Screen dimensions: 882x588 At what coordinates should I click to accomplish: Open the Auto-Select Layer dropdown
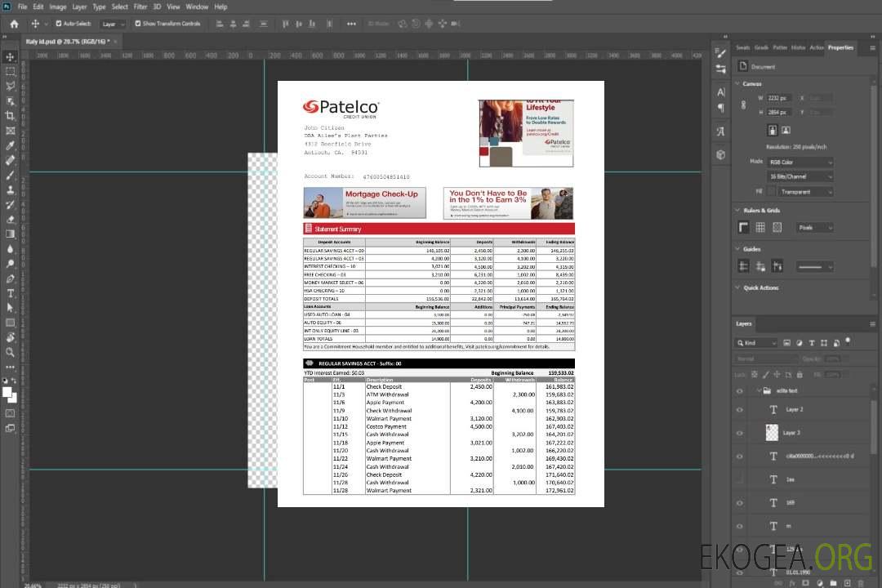(x=114, y=24)
